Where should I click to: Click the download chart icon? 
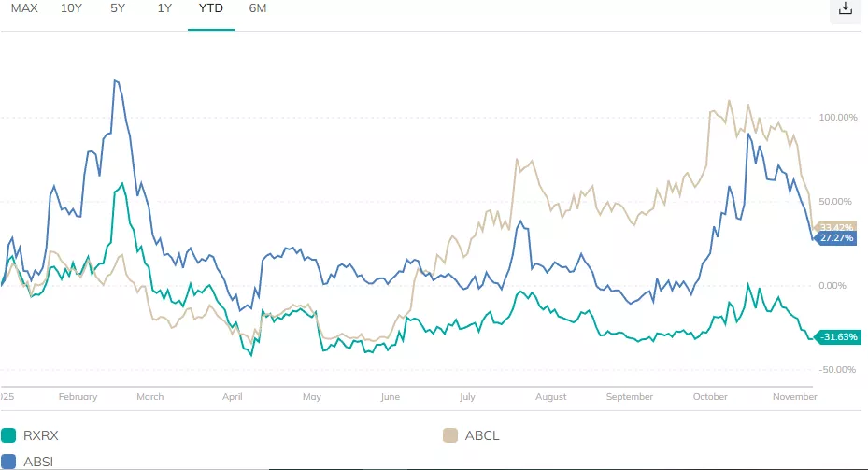click(x=845, y=8)
